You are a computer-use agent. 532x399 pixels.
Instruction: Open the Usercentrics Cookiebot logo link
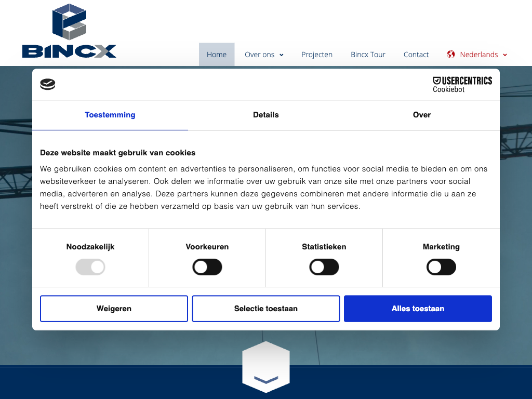point(462,85)
